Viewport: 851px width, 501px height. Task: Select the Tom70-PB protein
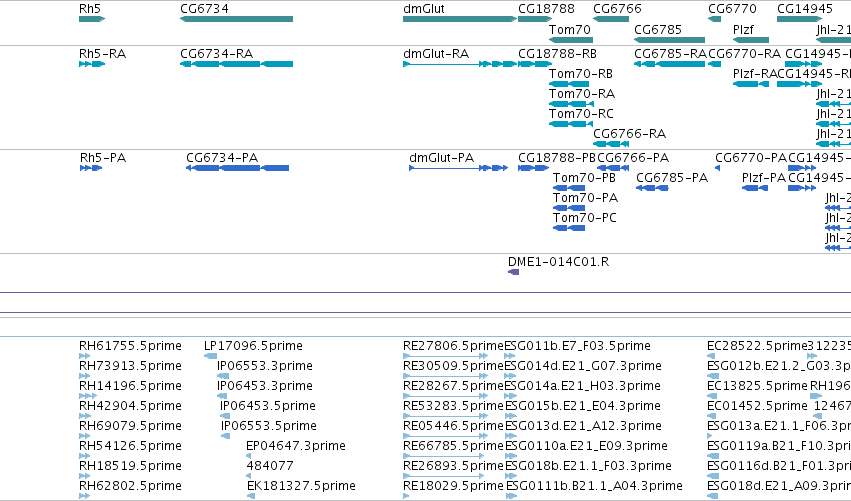(585, 178)
